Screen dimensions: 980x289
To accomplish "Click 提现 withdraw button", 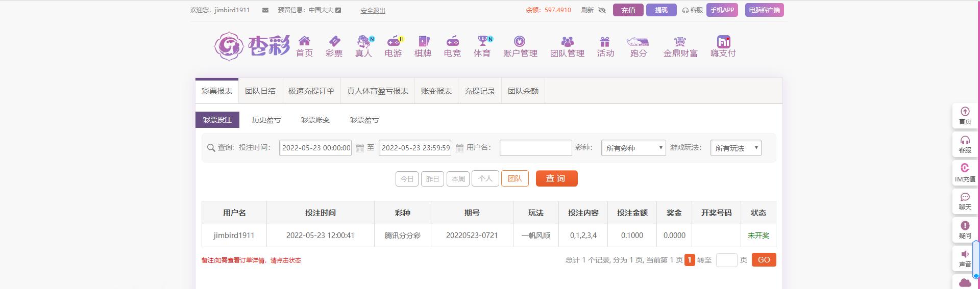I will pos(661,10).
